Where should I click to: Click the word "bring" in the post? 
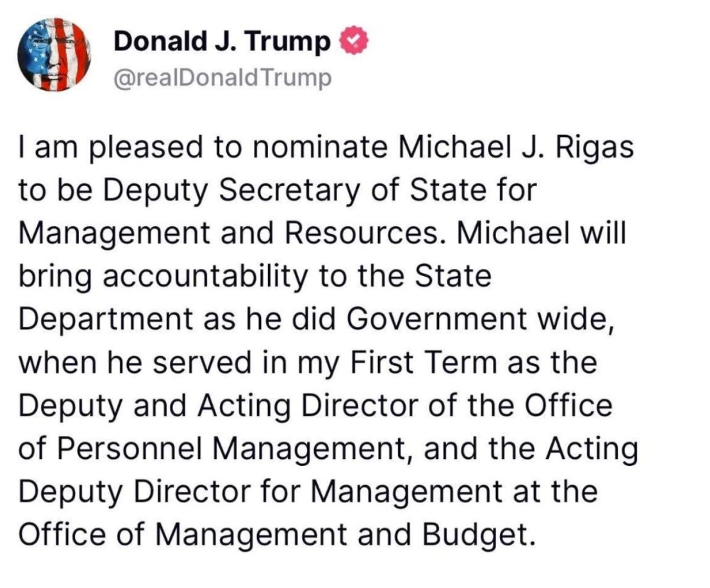[x=55, y=277]
